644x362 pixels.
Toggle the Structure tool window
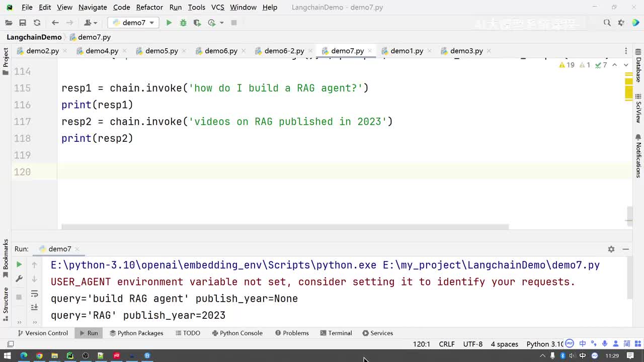tap(6, 304)
